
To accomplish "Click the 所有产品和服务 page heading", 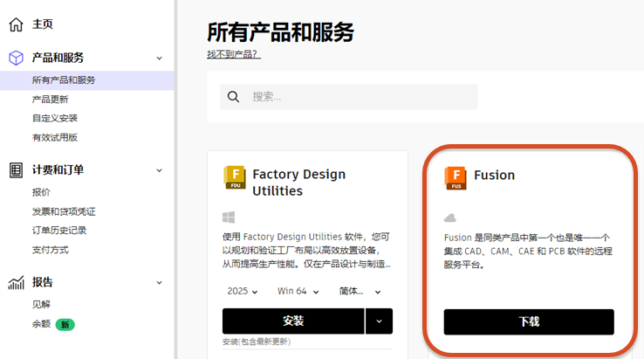I will pyautogui.click(x=280, y=32).
